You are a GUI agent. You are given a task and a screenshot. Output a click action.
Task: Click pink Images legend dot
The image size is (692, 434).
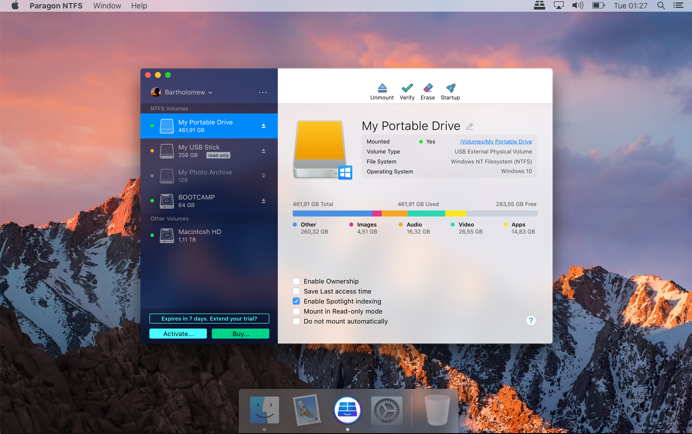[351, 225]
